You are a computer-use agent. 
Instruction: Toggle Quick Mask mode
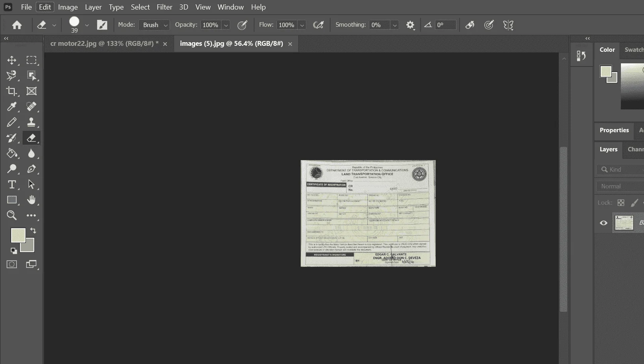click(x=12, y=264)
